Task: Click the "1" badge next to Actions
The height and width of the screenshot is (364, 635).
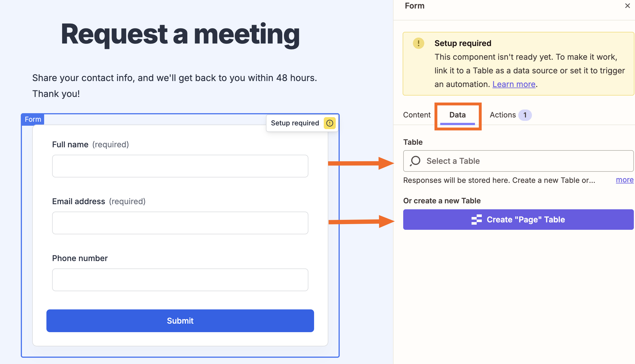Action: tap(525, 115)
